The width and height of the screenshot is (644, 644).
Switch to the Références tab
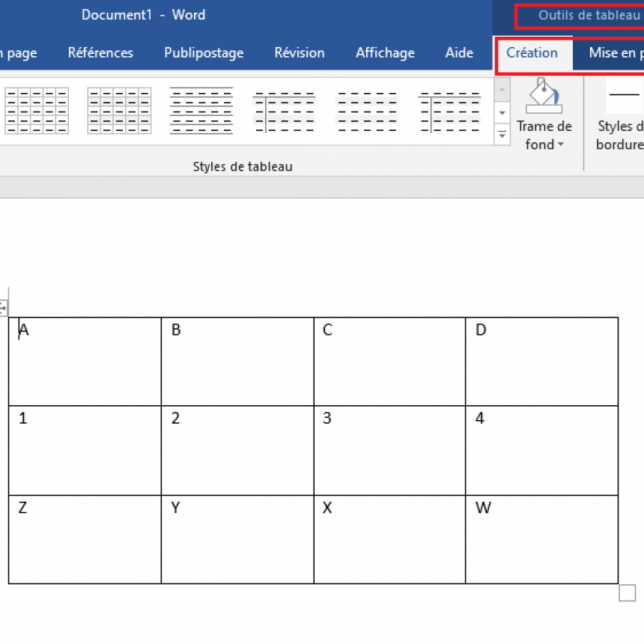tap(100, 53)
